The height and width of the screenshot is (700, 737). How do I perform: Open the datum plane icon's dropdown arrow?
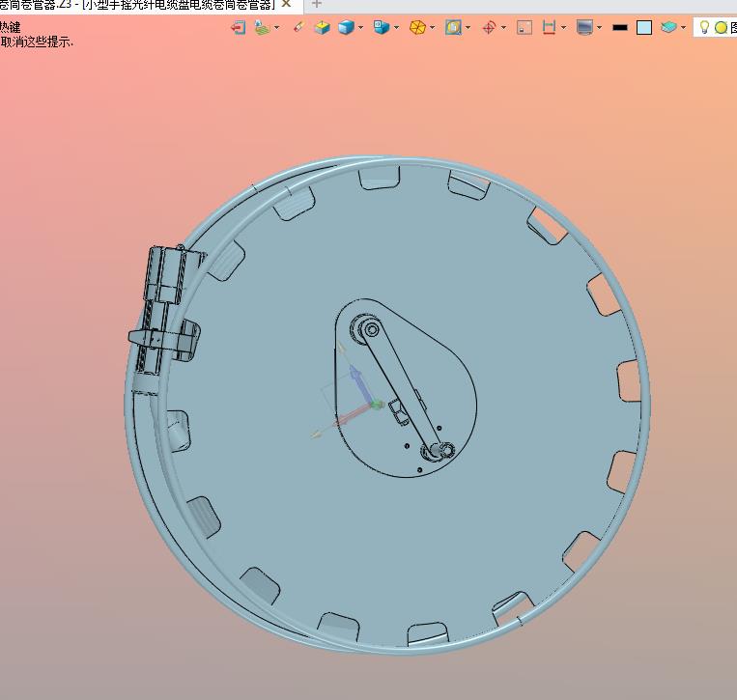(277, 28)
